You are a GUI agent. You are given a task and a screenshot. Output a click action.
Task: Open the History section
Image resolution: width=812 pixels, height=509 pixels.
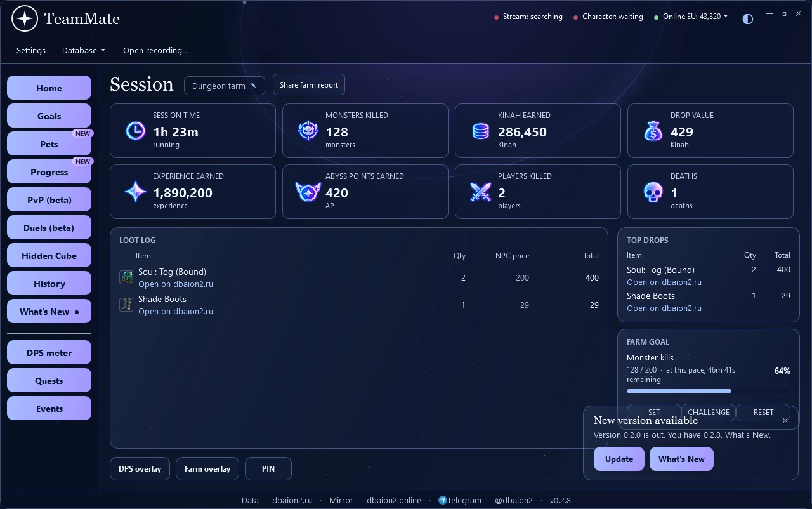click(x=49, y=284)
